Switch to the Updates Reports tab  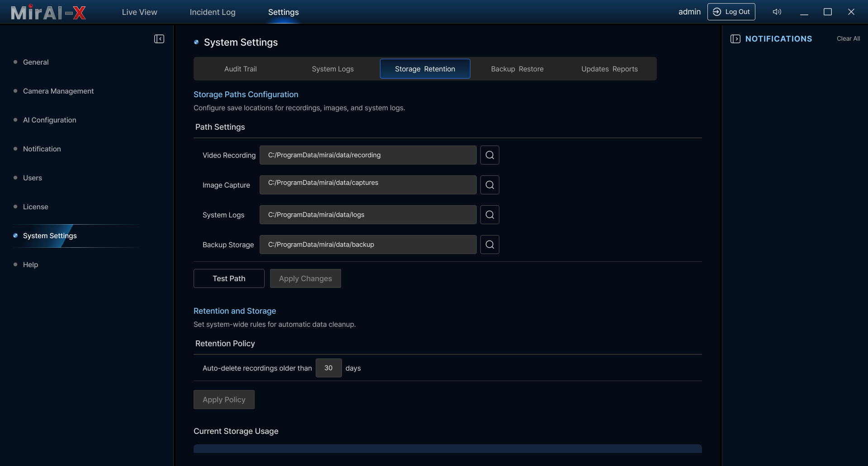point(610,69)
